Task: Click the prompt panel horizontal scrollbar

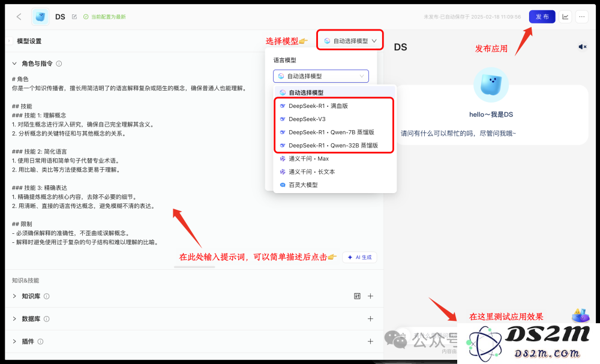Action: point(194,267)
